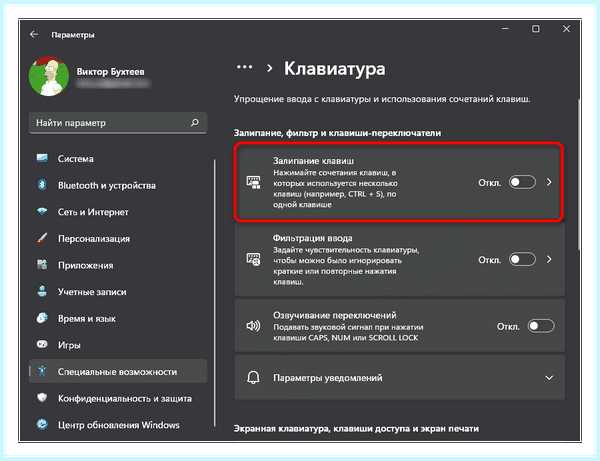
Task: Close the Параметры window
Action: (x=566, y=29)
